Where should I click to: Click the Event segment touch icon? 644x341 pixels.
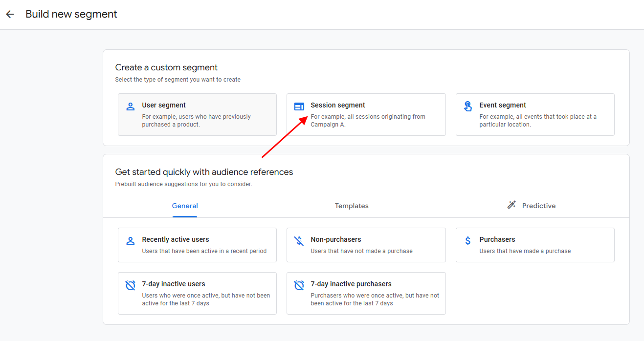[468, 106]
